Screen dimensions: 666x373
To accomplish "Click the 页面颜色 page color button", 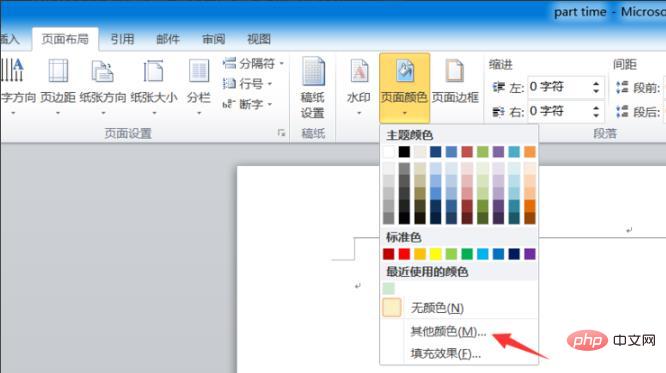I will (x=404, y=88).
